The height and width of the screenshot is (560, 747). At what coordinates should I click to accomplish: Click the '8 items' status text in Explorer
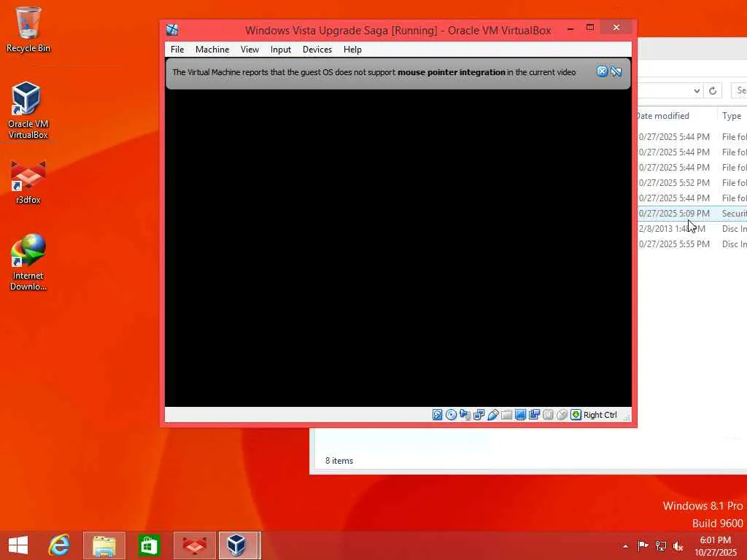[339, 461]
